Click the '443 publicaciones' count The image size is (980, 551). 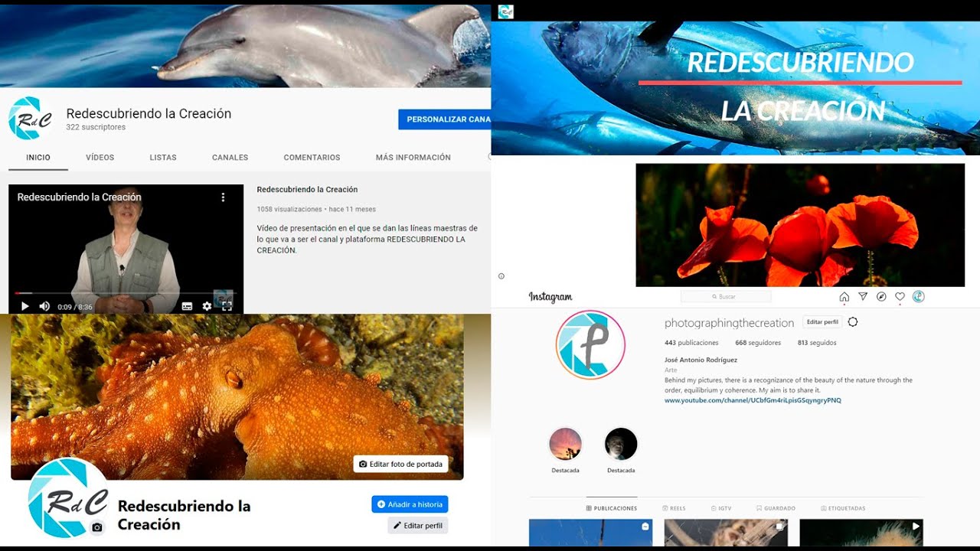pos(691,343)
